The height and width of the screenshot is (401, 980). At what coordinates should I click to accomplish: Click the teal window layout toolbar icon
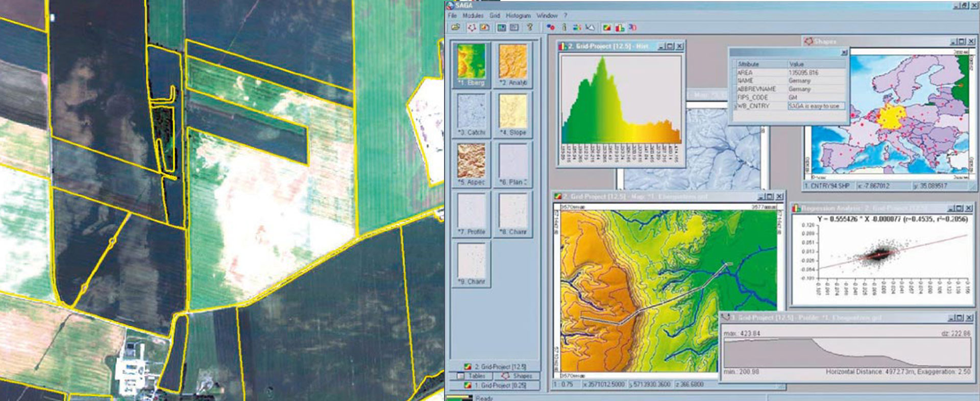(x=502, y=27)
